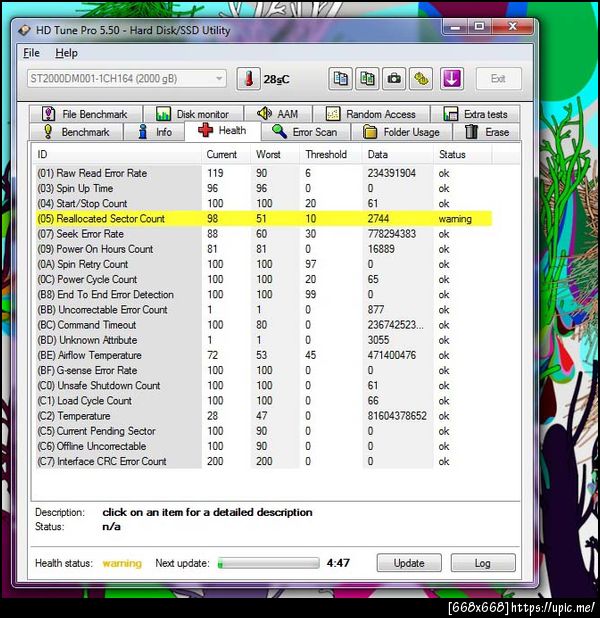Click the 28°C temperature readout
This screenshot has width=600, height=618.
click(x=276, y=80)
